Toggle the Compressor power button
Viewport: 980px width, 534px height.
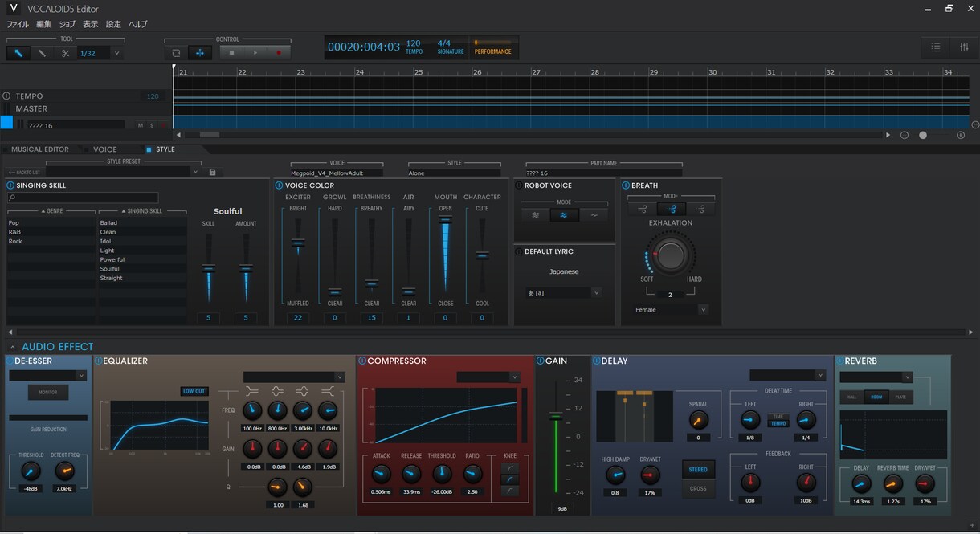click(x=362, y=361)
